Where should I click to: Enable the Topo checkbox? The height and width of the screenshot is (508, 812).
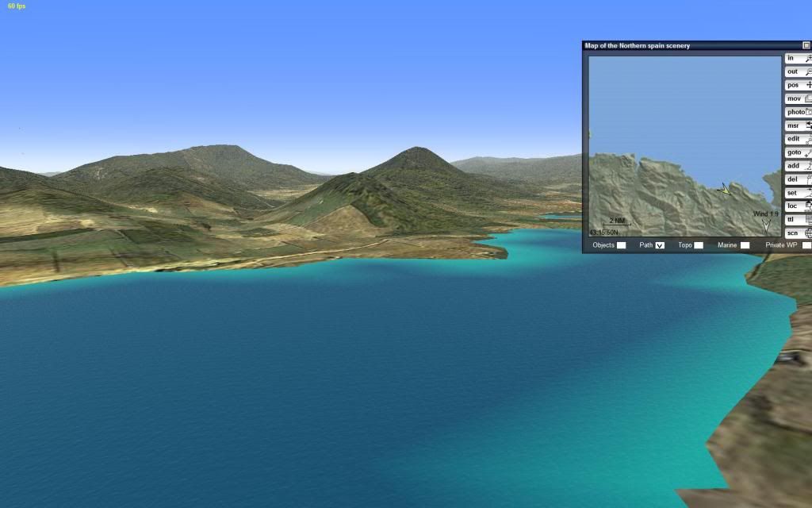(699, 245)
